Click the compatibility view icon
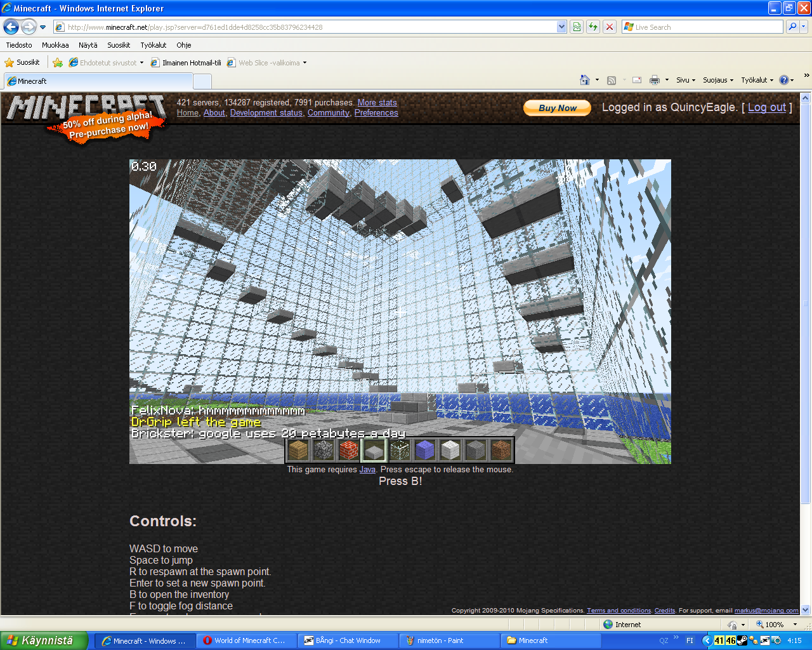Viewport: 812px width, 650px height. [x=577, y=27]
